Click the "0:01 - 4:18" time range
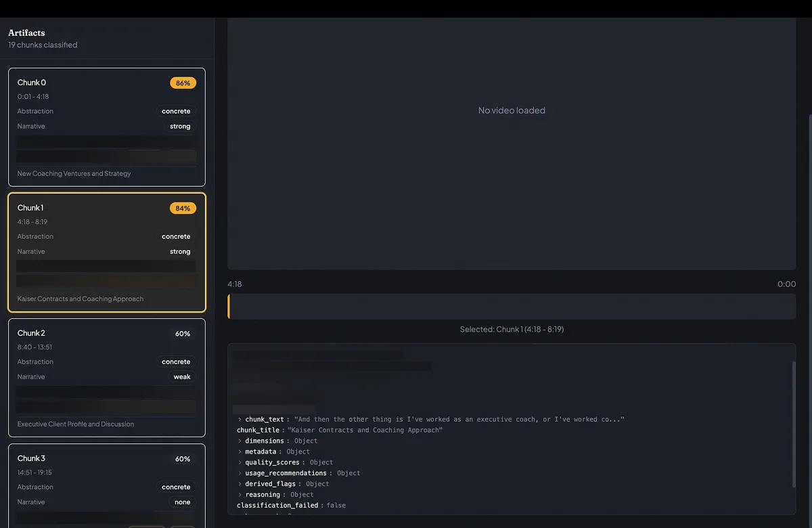The height and width of the screenshot is (528, 812). point(33,97)
